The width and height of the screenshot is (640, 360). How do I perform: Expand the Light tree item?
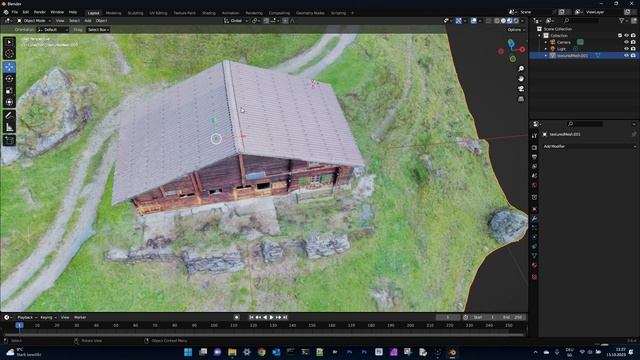click(x=546, y=49)
